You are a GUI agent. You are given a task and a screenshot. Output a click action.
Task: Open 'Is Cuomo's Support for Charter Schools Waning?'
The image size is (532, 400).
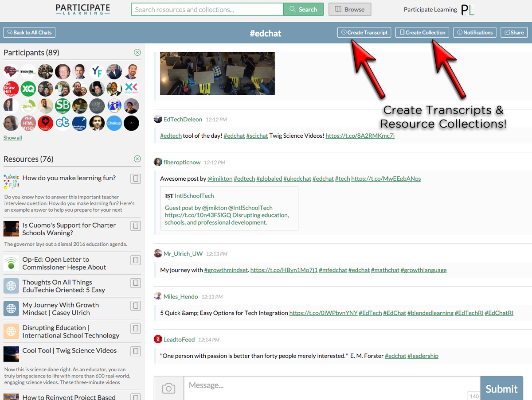coord(69,229)
